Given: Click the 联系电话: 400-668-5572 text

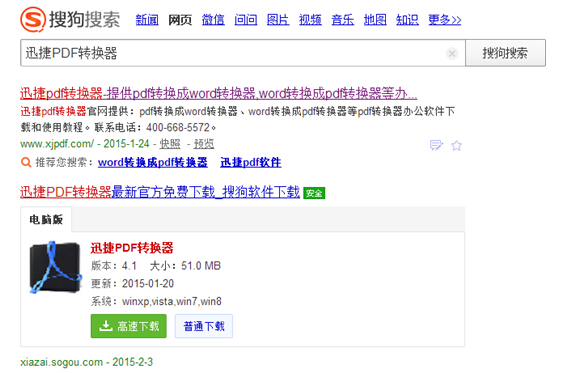Looking at the screenshot, I should pyautogui.click(x=155, y=127).
